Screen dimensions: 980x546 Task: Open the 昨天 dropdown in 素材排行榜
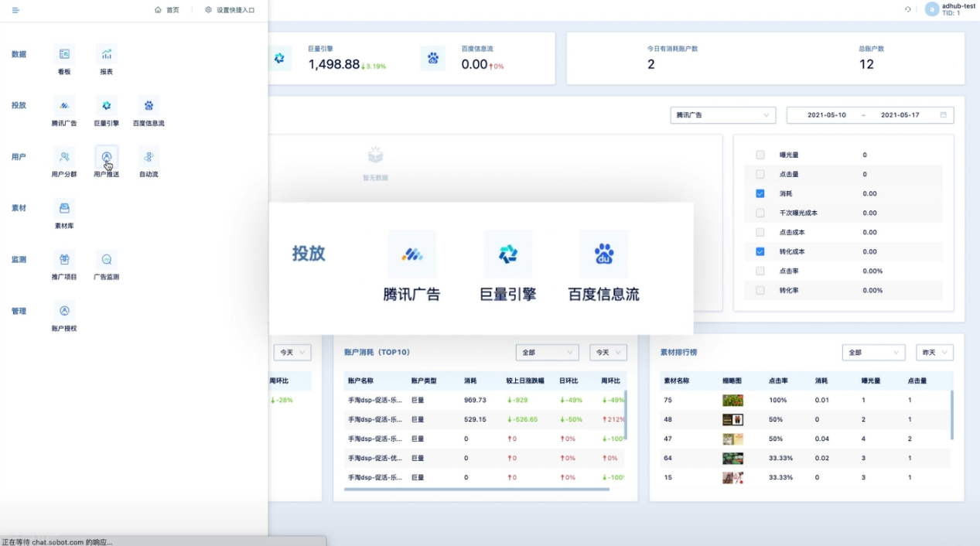[x=934, y=353]
